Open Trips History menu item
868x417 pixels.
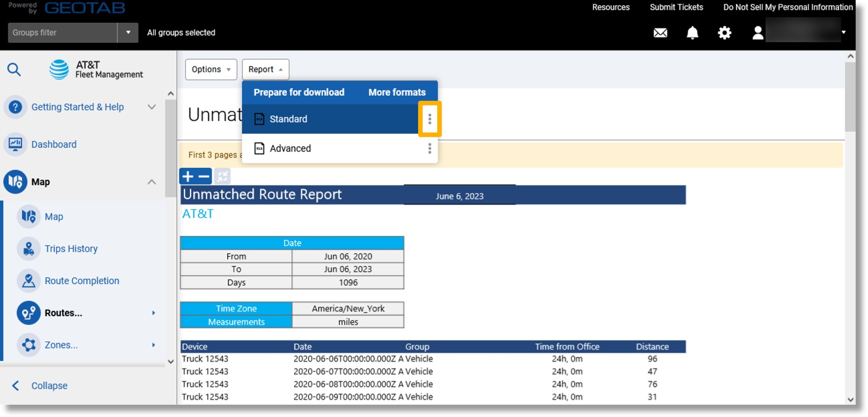click(71, 249)
